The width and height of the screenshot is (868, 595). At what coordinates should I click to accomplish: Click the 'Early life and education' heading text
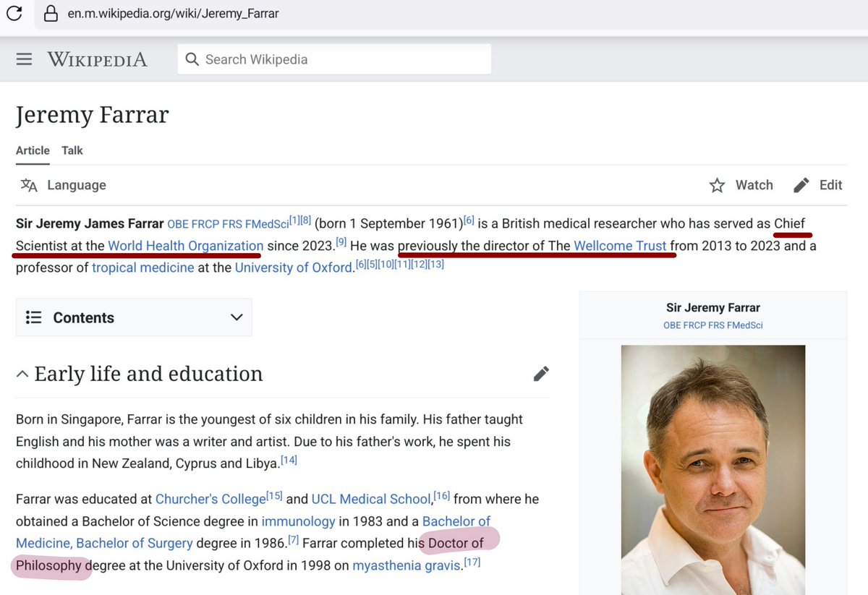coord(149,374)
